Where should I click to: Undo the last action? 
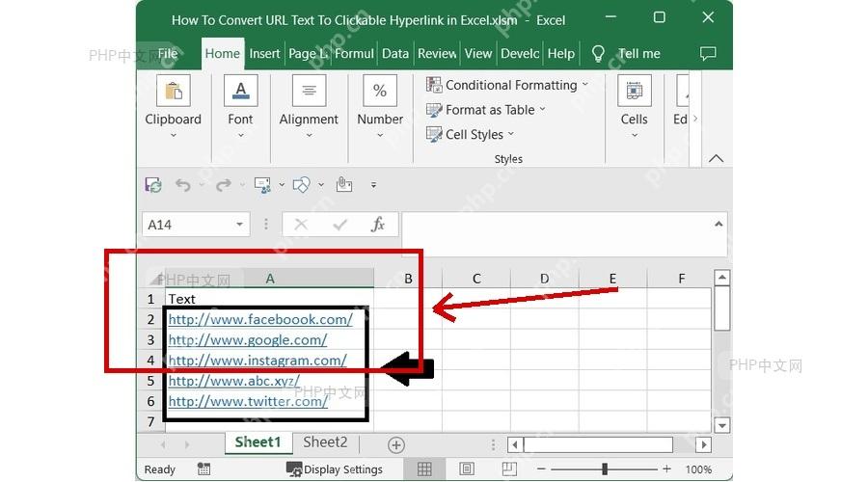click(x=182, y=185)
